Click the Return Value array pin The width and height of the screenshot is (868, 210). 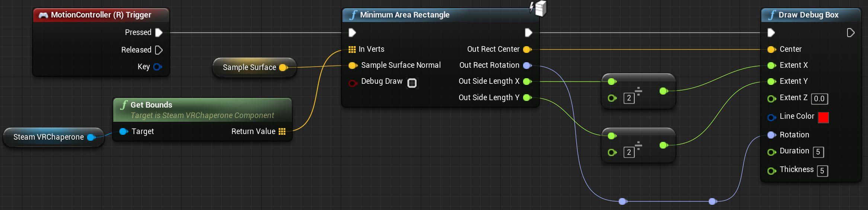(x=282, y=131)
